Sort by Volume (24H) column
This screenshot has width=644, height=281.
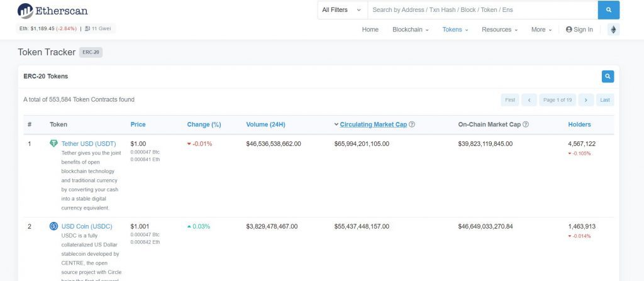265,124
